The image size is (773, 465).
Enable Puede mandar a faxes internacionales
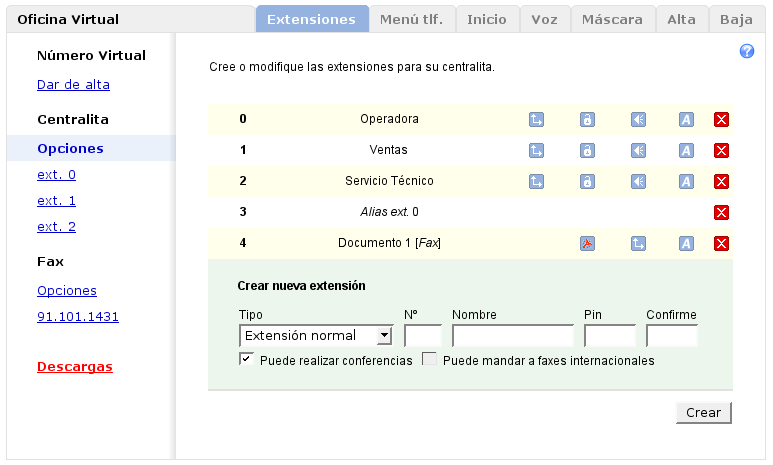click(429, 360)
